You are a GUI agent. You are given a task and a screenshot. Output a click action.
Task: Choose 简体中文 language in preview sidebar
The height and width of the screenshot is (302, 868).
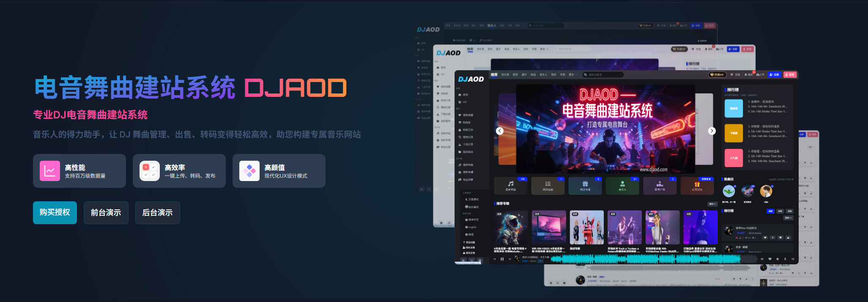tap(472, 220)
